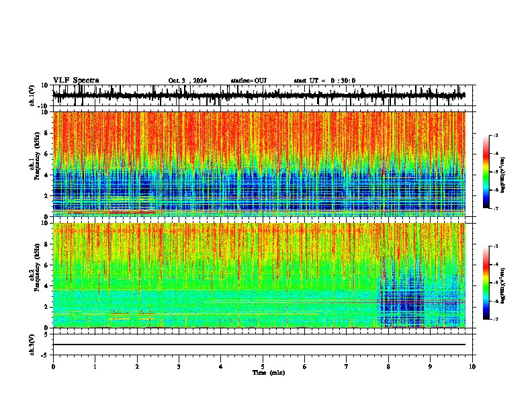Click the '-3' label on ch.1 color scale
Viewport: 532px width, 411px height.
(496, 135)
